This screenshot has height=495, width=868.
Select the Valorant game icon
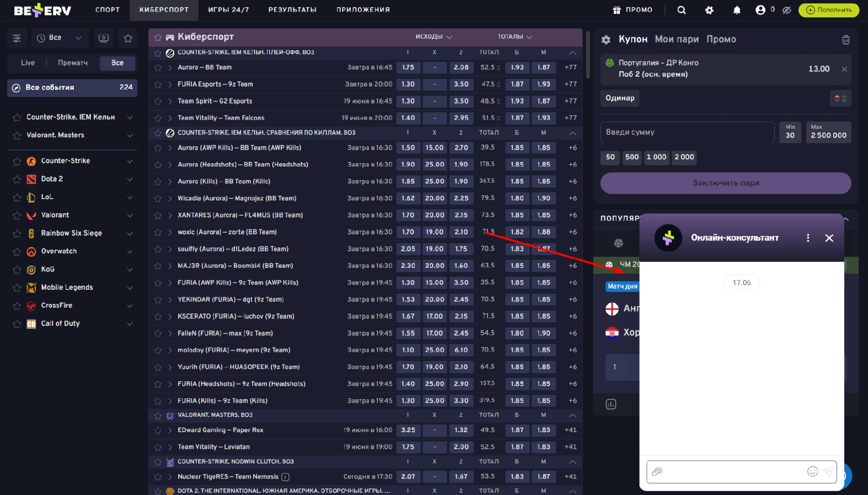(31, 215)
